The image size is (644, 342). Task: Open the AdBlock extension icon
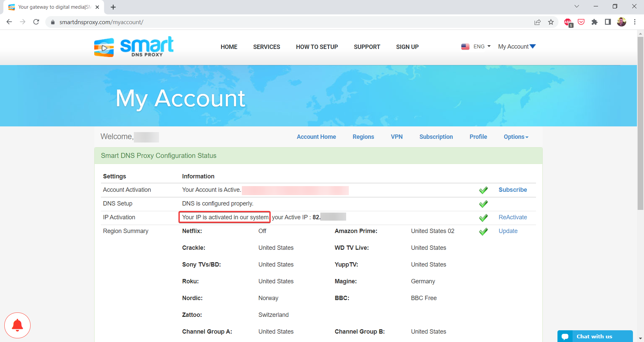(x=568, y=22)
